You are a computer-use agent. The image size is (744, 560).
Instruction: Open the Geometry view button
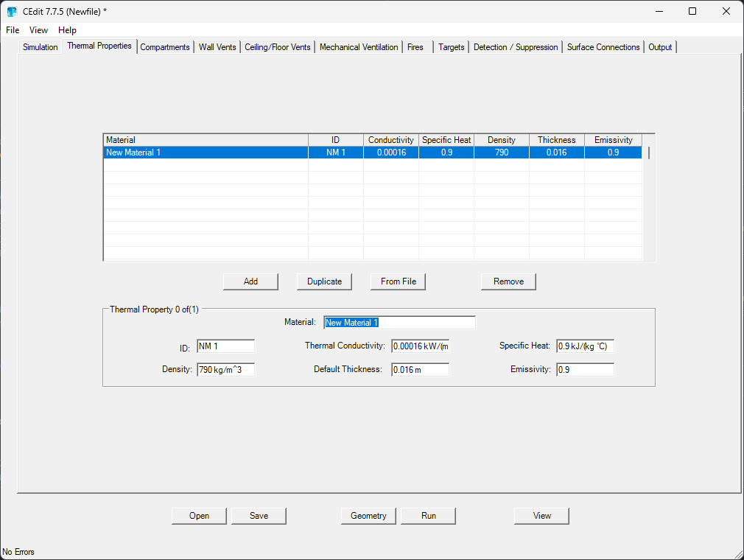coord(368,516)
